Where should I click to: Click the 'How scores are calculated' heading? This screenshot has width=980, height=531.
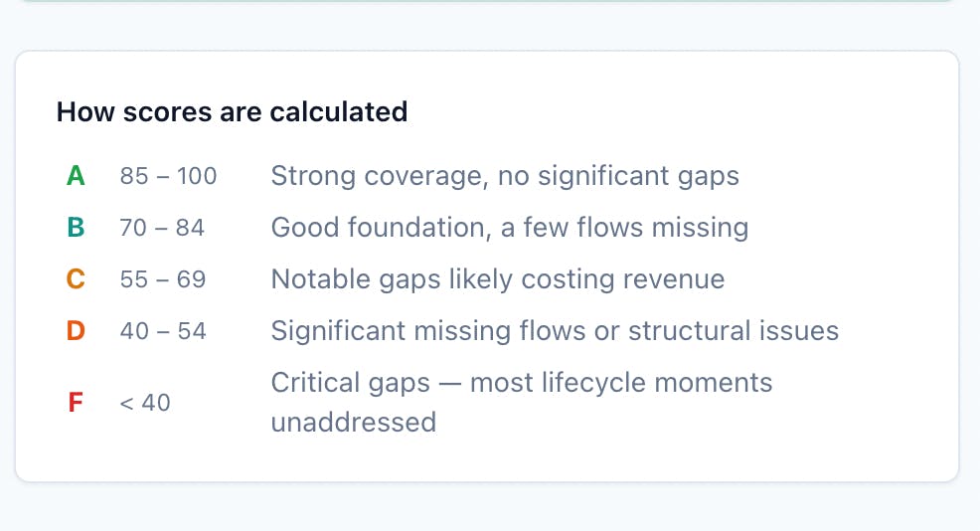232,112
